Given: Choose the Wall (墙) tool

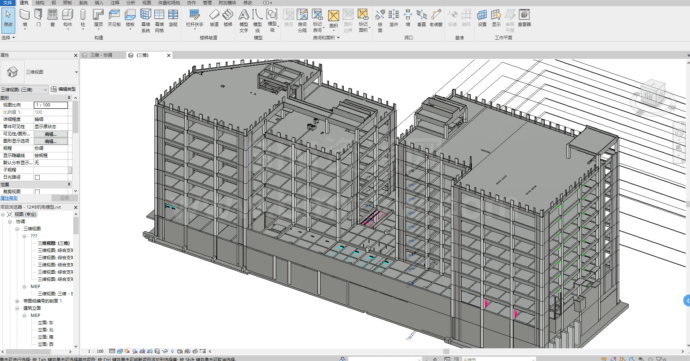Looking at the screenshot, I should [25, 19].
